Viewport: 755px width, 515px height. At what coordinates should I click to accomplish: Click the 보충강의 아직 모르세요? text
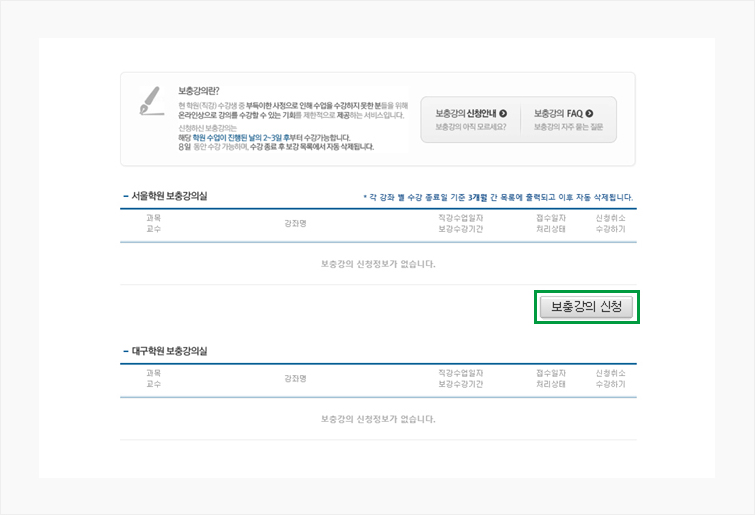coord(470,128)
